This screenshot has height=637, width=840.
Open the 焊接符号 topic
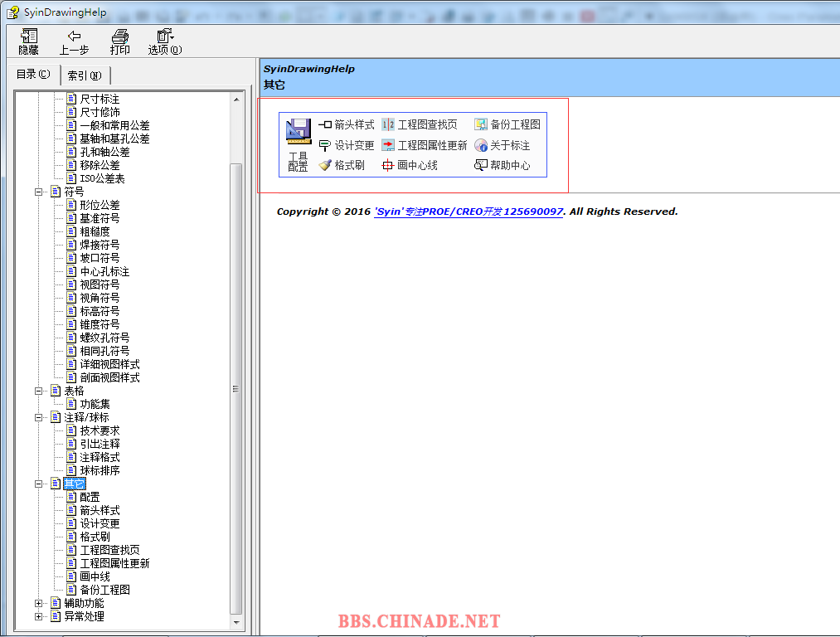(100, 245)
